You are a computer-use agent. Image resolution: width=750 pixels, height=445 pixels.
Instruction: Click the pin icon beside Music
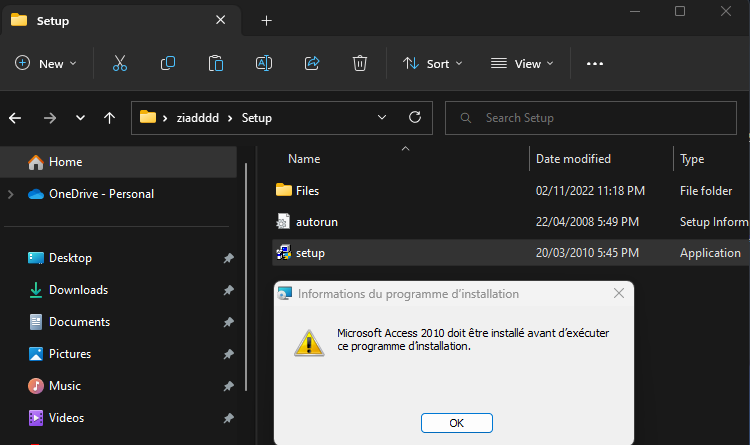click(229, 386)
